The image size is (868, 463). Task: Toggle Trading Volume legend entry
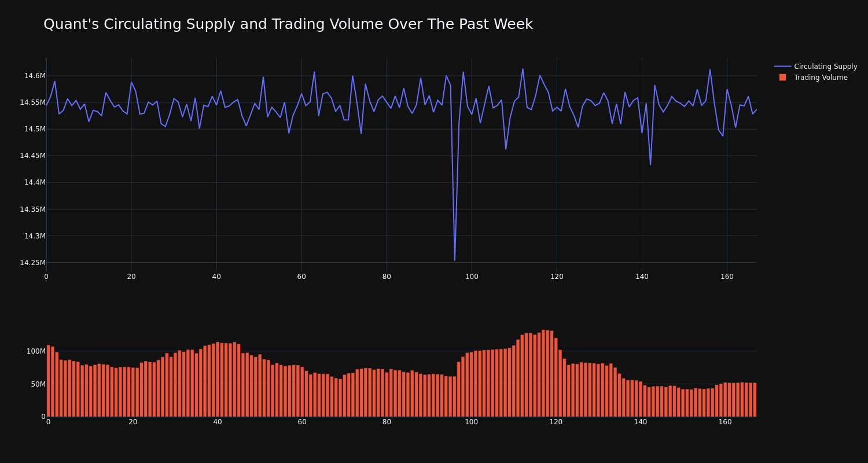pyautogui.click(x=813, y=78)
